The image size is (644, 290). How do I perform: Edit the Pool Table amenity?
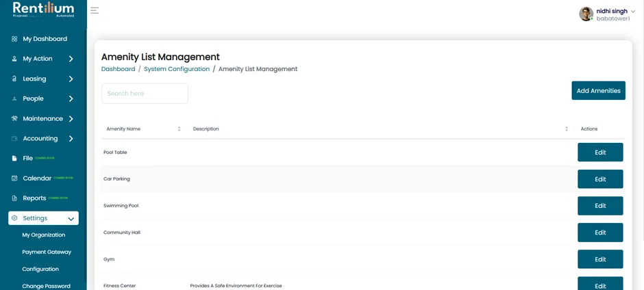(x=600, y=152)
